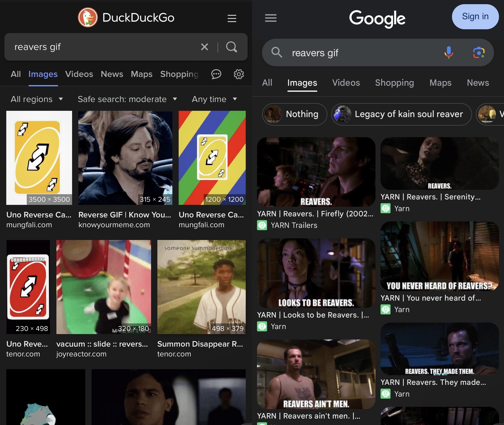This screenshot has width=504, height=425.
Task: Click the DuckDuckGo magnifier search icon
Action: coord(231,47)
